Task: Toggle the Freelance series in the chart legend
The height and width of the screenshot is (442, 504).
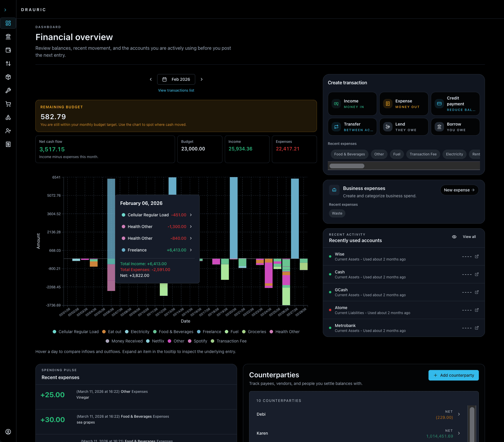Action: [x=209, y=332]
